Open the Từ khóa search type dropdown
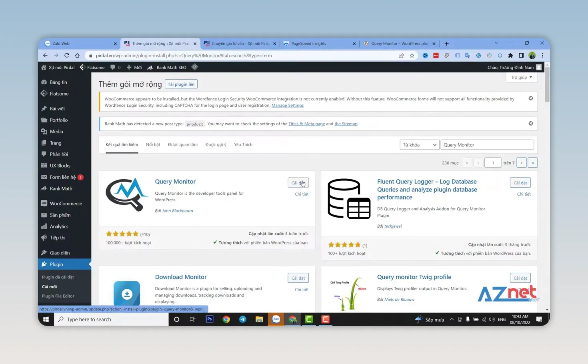Viewport: 588px width, 364px height. [x=420, y=145]
